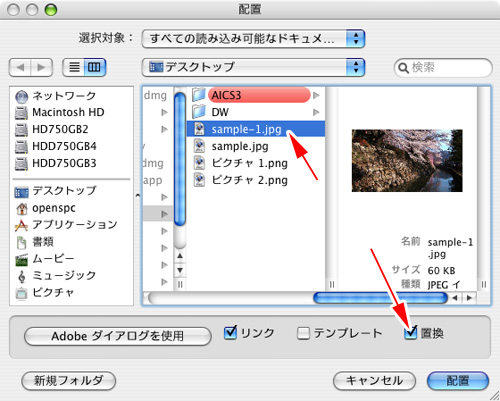Click the first column's scroll down arrow
Image resolution: width=500 pixels, height=401 pixels.
[180, 270]
